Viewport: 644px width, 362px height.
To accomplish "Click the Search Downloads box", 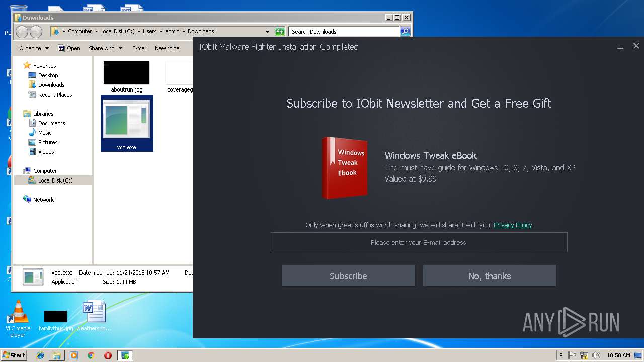I will click(x=344, y=32).
